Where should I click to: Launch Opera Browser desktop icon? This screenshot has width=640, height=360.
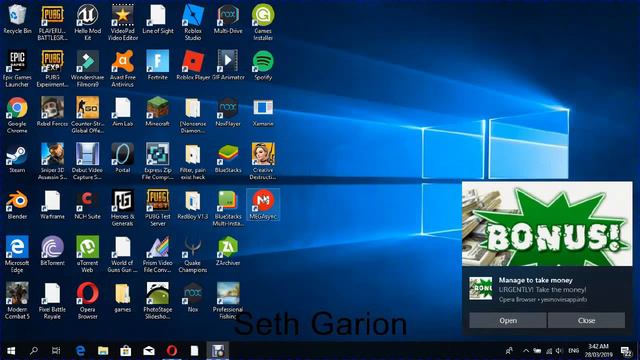[87, 301]
